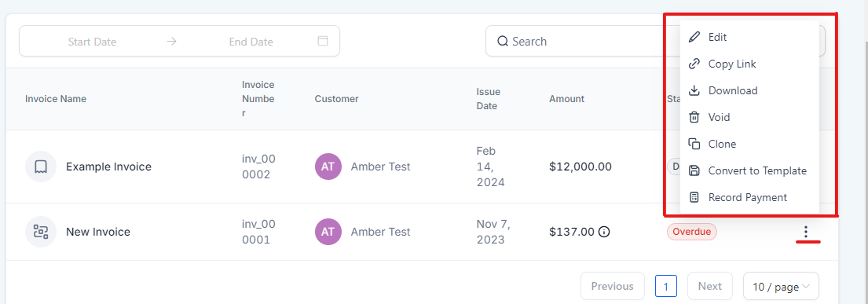868x304 pixels.
Task: Choose Record Payment from the menu
Action: (749, 197)
